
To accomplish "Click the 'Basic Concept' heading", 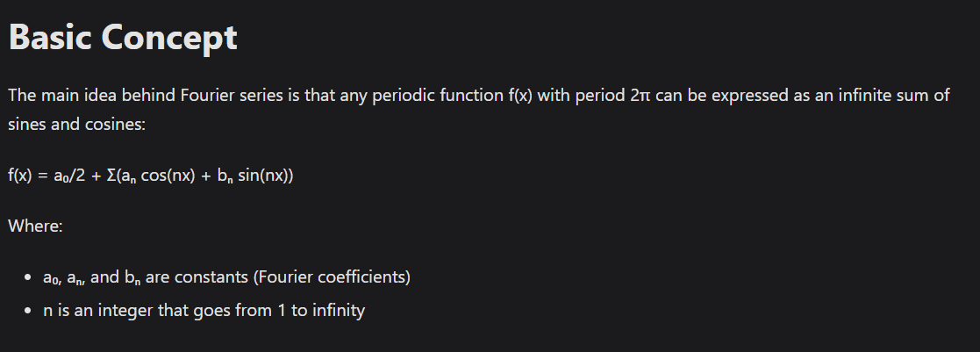I will point(123,38).
